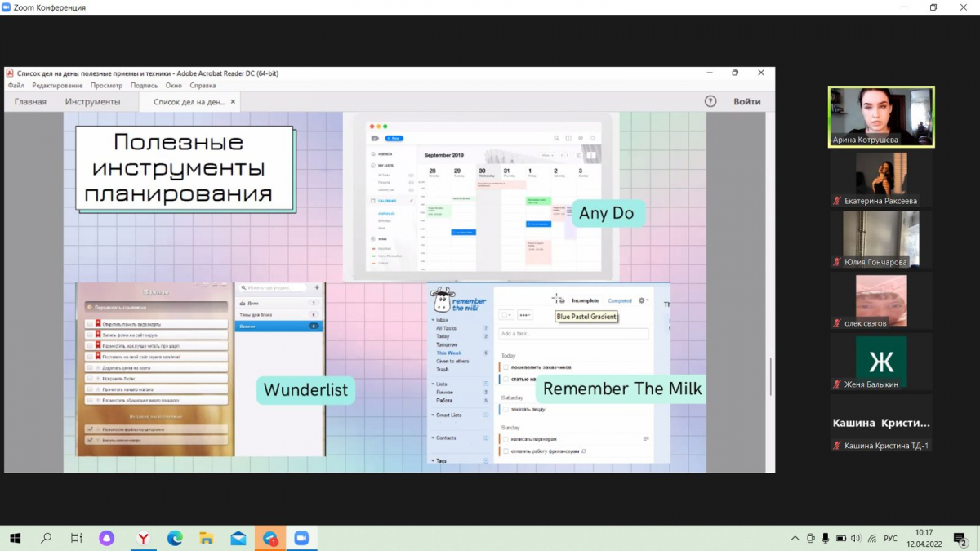The width and height of the screenshot is (980, 551).
Task: Select Женя Балыкин's avatar tile
Action: [x=881, y=362]
